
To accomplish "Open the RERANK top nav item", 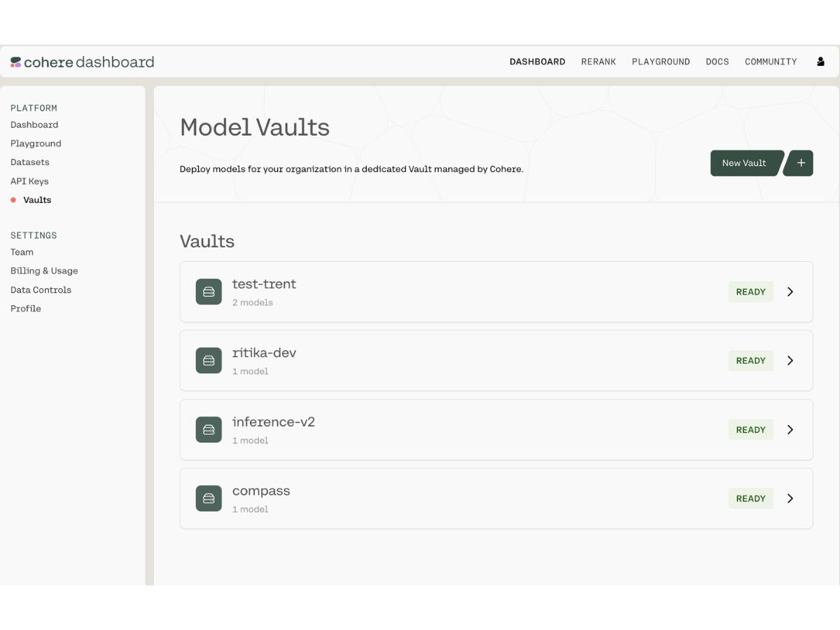I will [598, 62].
